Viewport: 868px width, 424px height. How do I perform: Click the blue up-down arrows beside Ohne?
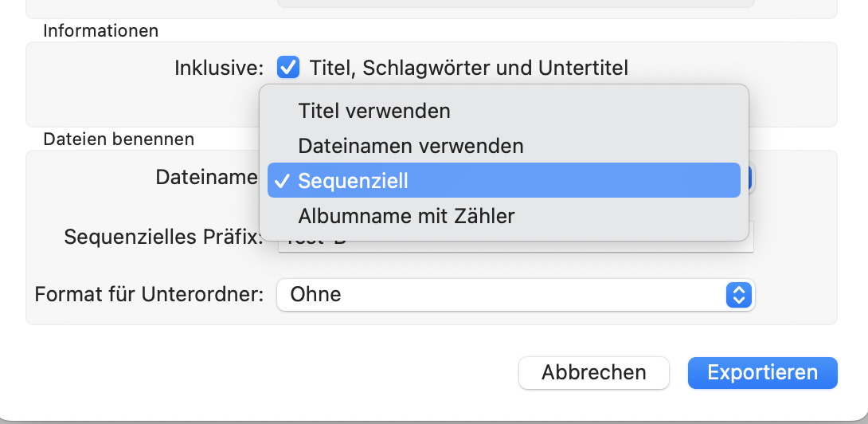pos(738,295)
